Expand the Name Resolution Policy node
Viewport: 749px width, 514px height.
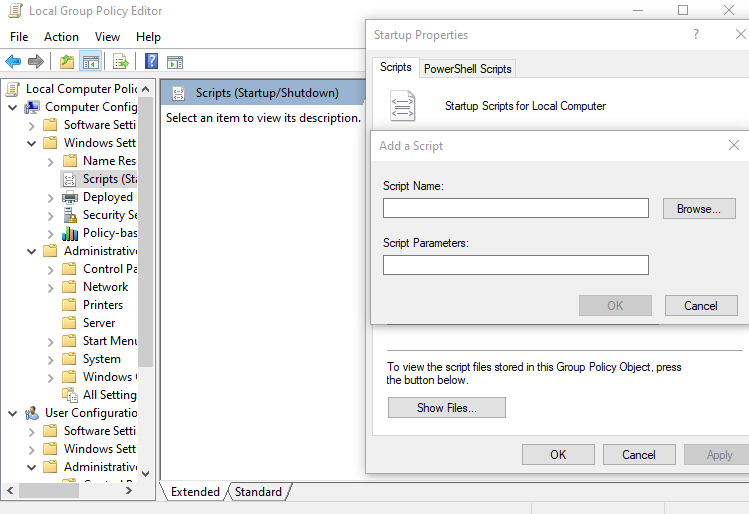(51, 162)
